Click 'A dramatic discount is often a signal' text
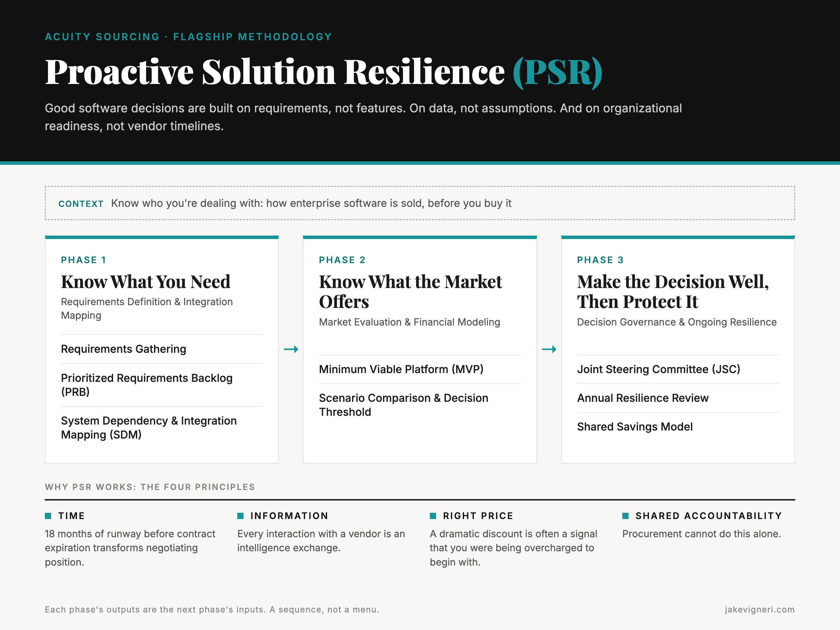 [x=513, y=548]
